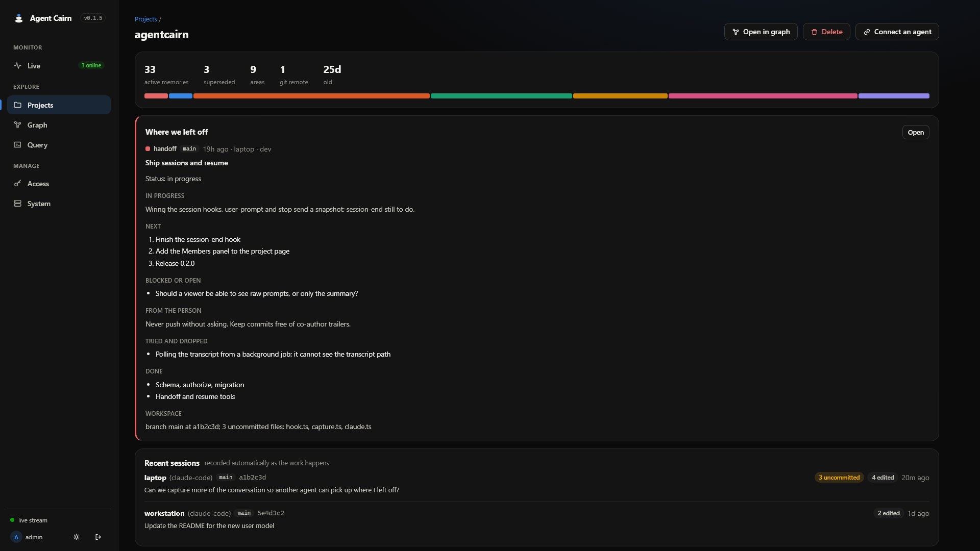The height and width of the screenshot is (551, 980).
Task: Click the 2 edited badge
Action: point(889,513)
